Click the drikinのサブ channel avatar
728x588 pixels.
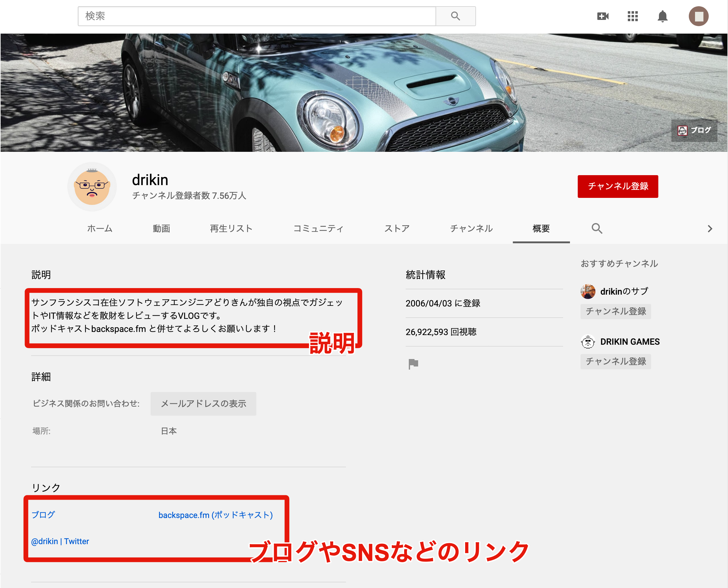coord(588,292)
